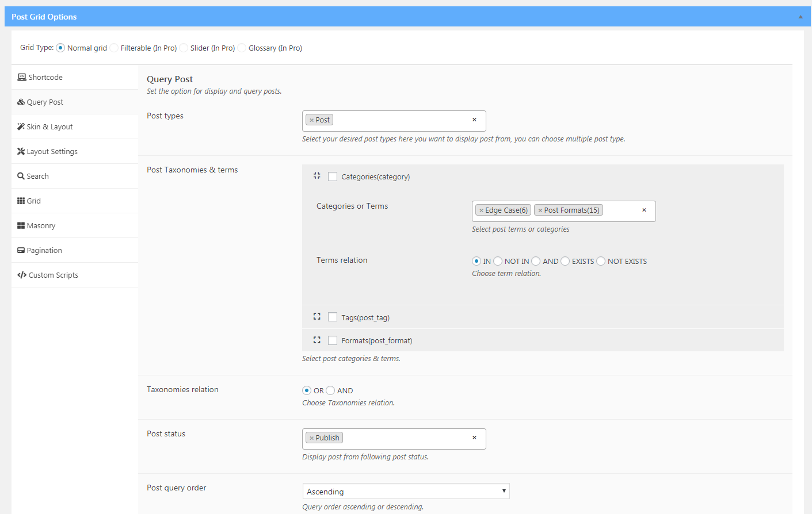
Task: Enable the Categories(category) checkbox
Action: click(x=333, y=177)
